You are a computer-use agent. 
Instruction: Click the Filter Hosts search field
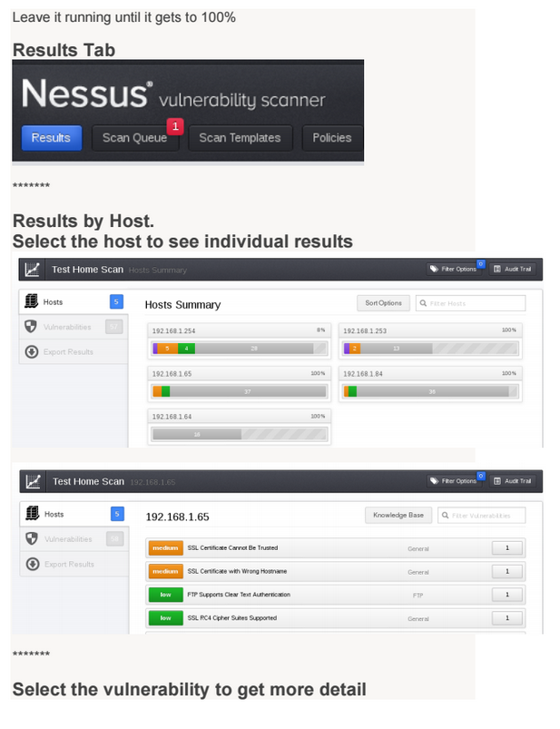472,302
